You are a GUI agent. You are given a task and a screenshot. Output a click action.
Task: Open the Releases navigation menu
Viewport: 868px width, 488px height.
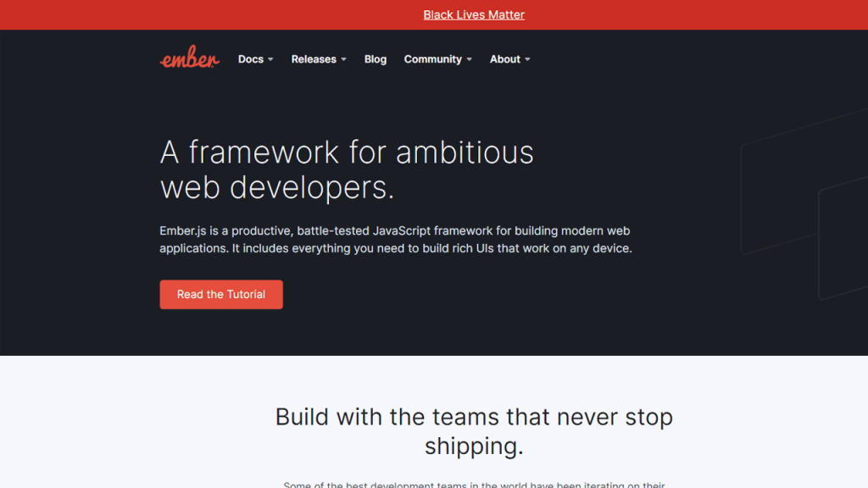pyautogui.click(x=314, y=59)
